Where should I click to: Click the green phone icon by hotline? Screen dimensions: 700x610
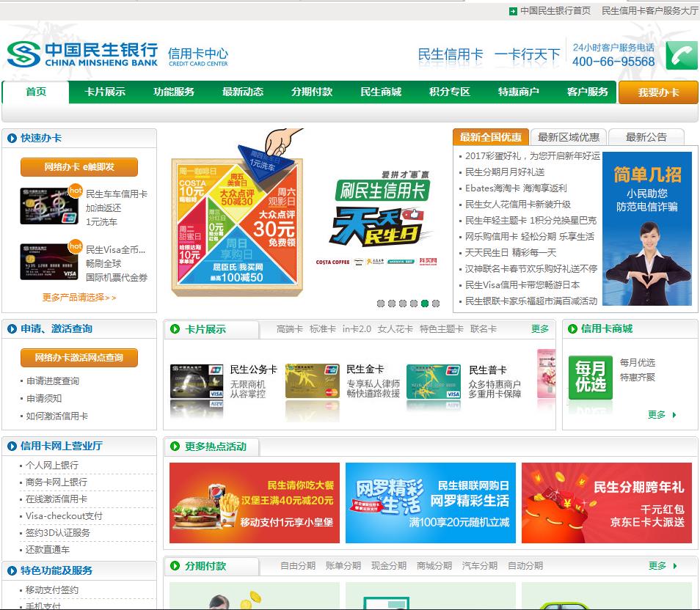(x=681, y=55)
